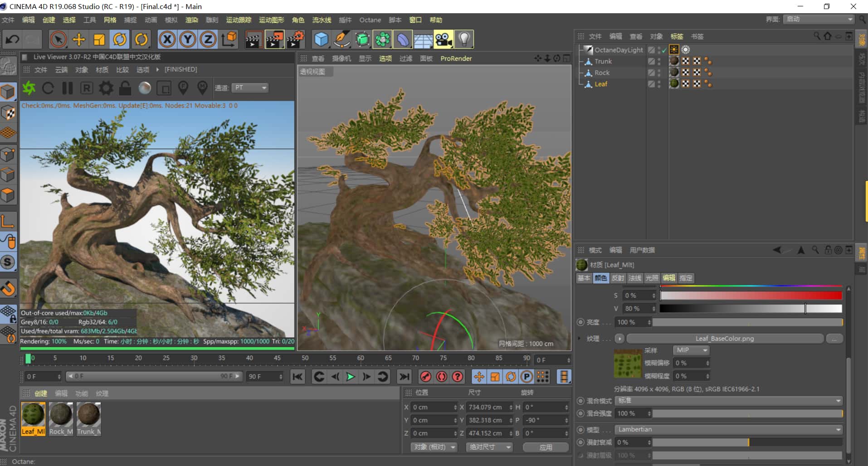Image resolution: width=868 pixels, height=466 pixels.
Task: Toggle the 混合强度 animation radio dot
Action: 580,413
